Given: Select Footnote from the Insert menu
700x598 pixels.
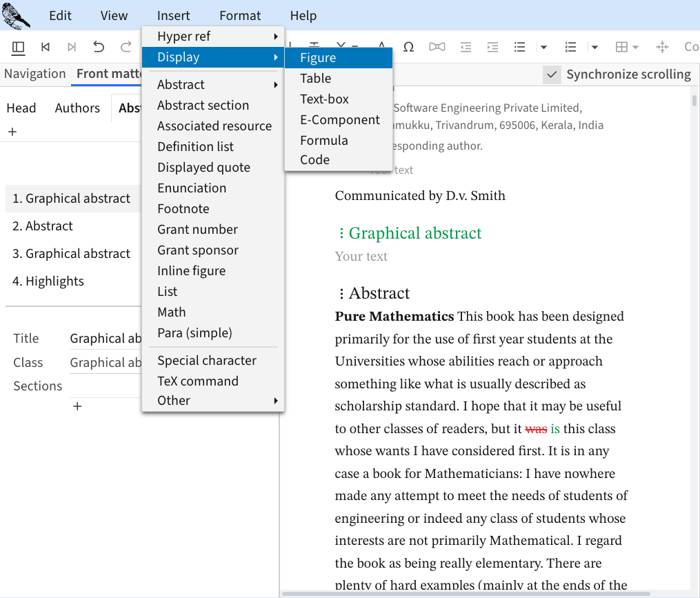Looking at the screenshot, I should point(183,208).
